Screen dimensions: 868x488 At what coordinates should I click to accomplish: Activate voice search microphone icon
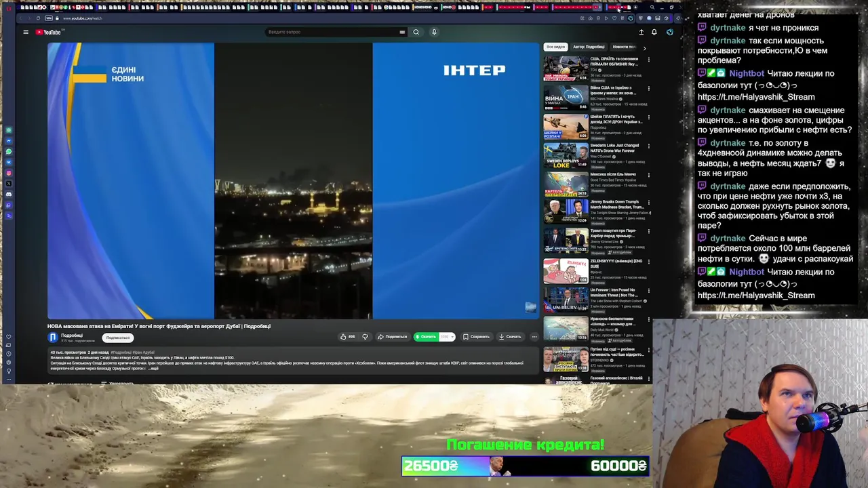434,32
